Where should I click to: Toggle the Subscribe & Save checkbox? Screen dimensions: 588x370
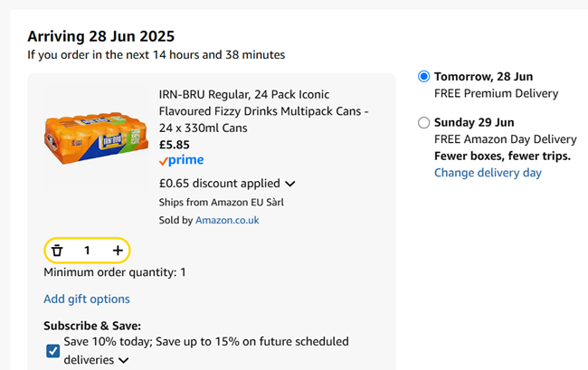52,351
